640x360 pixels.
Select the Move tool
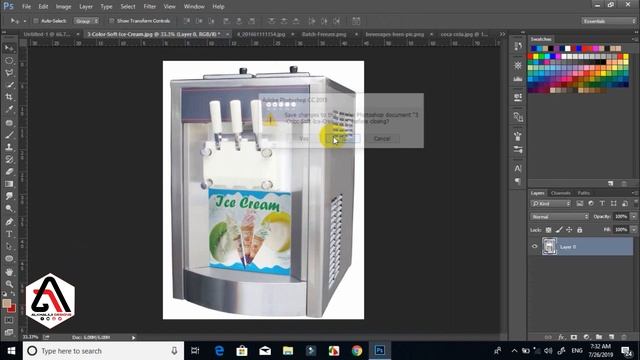coord(9,48)
